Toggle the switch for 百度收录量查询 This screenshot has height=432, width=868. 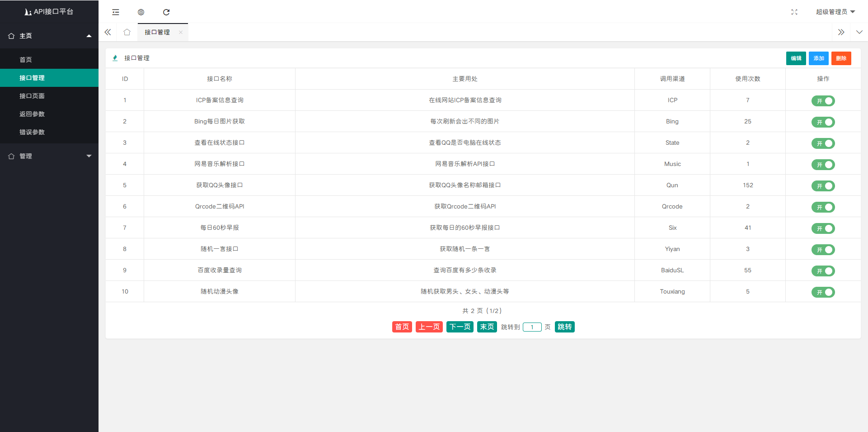pos(823,271)
